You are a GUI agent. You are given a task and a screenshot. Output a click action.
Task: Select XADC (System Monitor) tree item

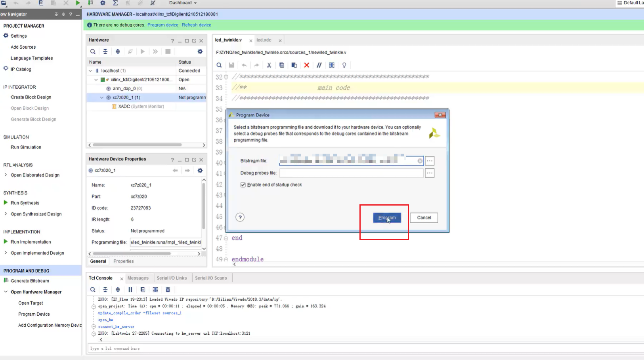click(141, 107)
